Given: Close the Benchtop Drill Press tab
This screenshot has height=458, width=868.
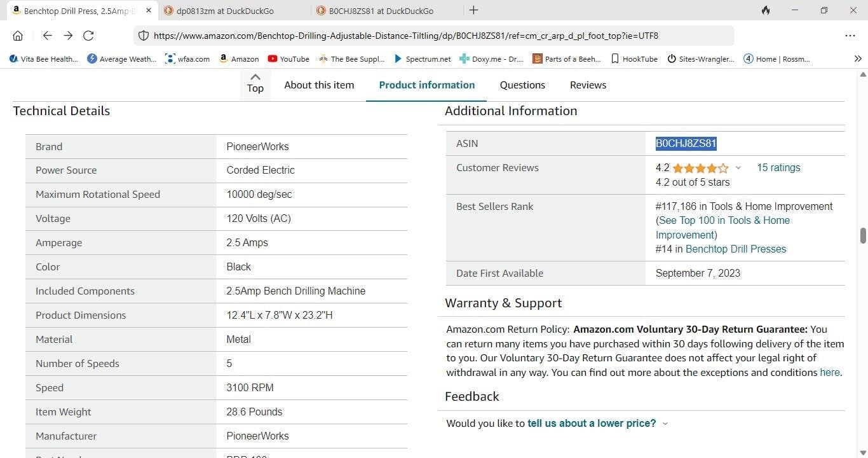Looking at the screenshot, I should tap(149, 11).
